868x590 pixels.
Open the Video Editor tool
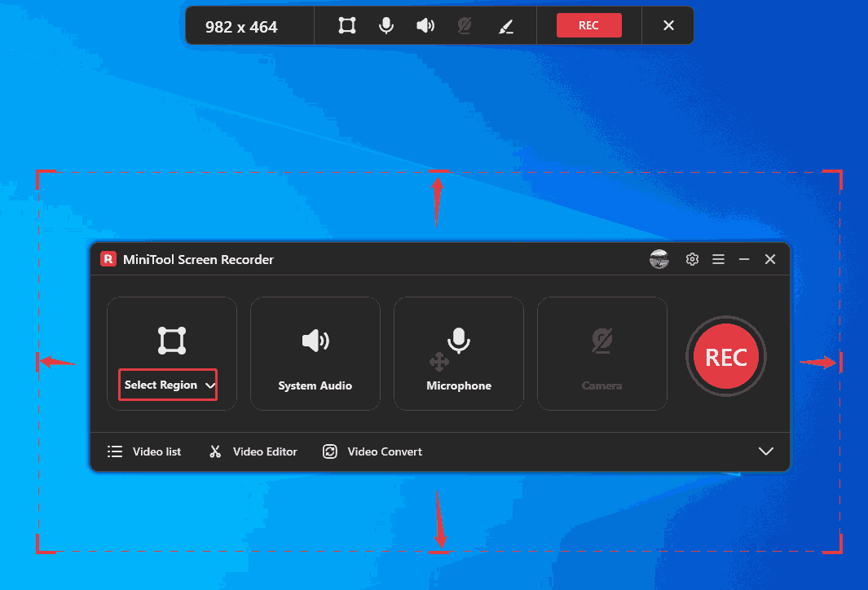(x=252, y=451)
